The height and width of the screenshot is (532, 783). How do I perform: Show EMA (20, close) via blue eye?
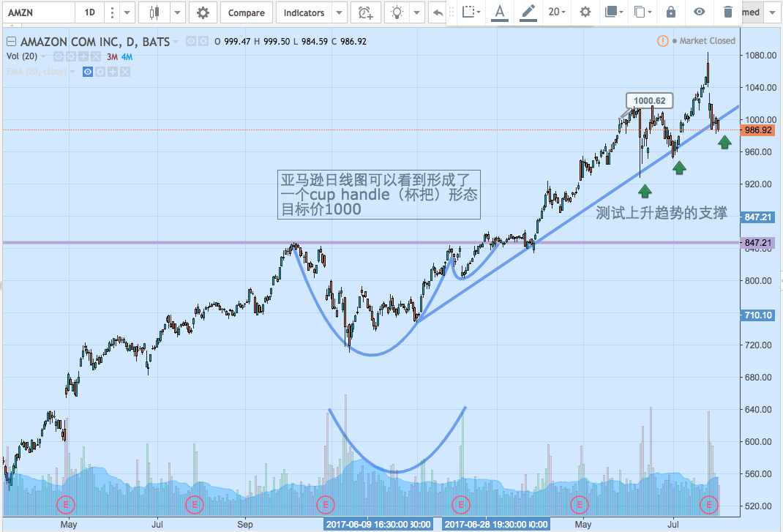point(88,72)
